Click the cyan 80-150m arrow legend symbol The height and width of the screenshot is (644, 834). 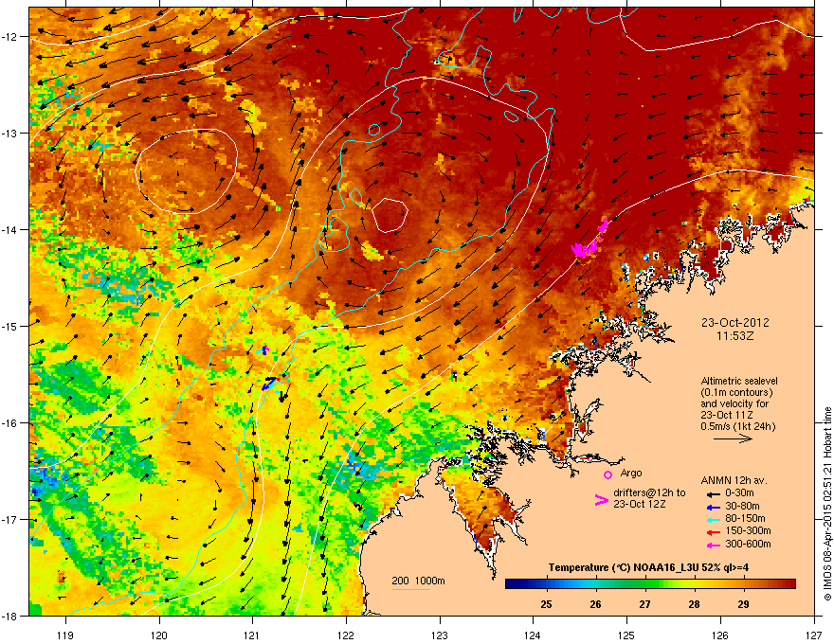tap(714, 519)
